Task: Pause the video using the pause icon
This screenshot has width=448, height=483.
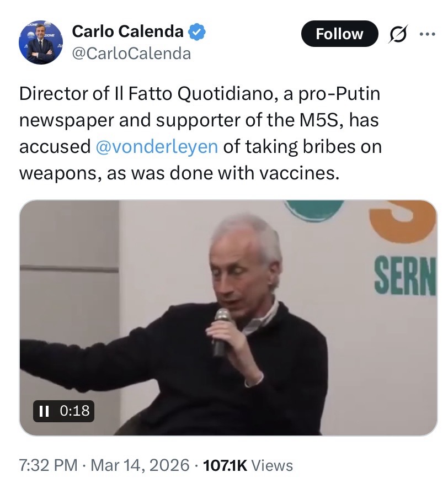Action: pos(44,411)
